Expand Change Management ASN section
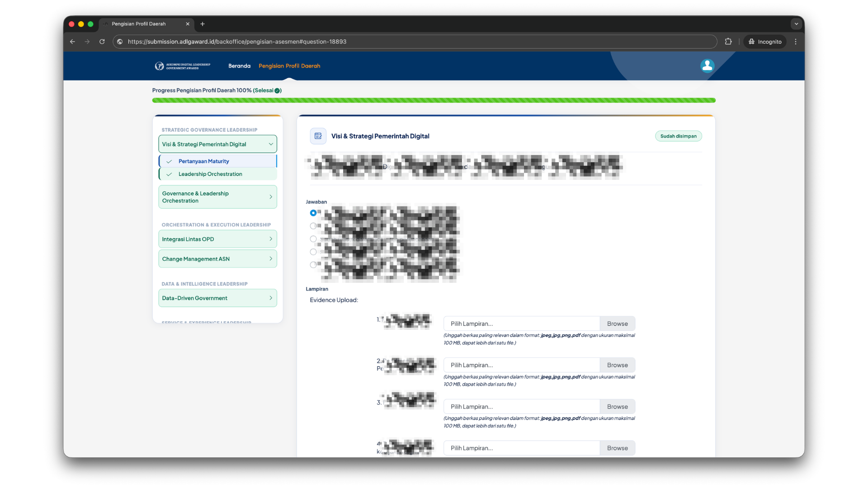This screenshot has height=488, width=868. point(217,259)
